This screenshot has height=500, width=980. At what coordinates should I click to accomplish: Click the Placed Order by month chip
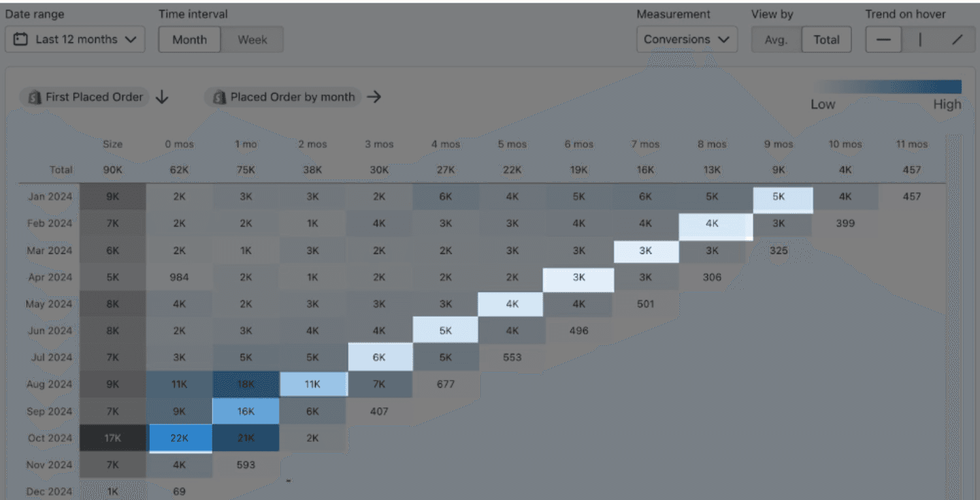[283, 97]
